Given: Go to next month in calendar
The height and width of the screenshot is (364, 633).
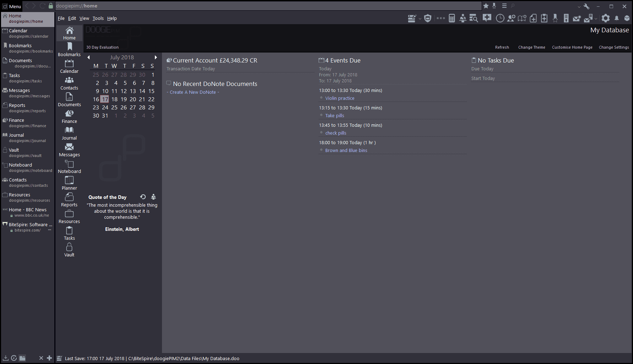Looking at the screenshot, I should point(156,57).
